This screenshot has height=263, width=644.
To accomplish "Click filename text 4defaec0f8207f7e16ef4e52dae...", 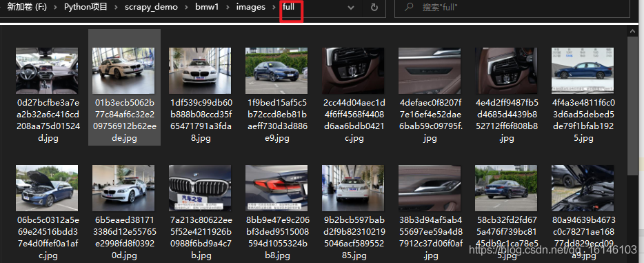I will click(x=431, y=120).
